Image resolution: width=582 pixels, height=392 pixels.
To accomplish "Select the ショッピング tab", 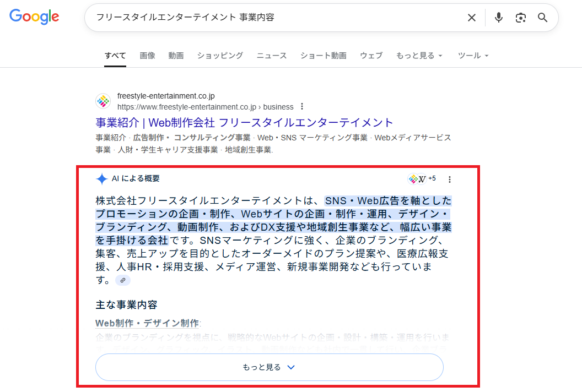I will click(220, 56).
